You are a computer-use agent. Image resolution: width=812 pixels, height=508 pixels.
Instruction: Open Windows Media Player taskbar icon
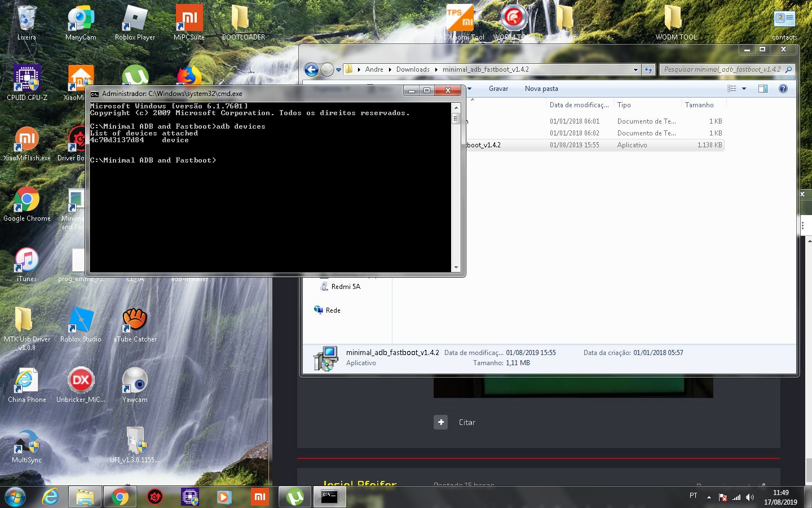click(x=224, y=497)
